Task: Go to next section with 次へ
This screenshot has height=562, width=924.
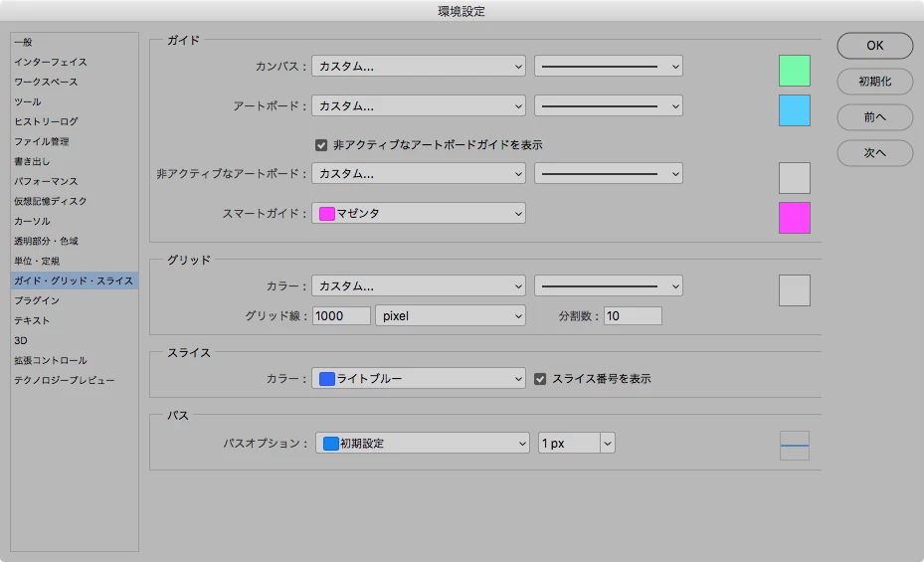Action: point(874,153)
